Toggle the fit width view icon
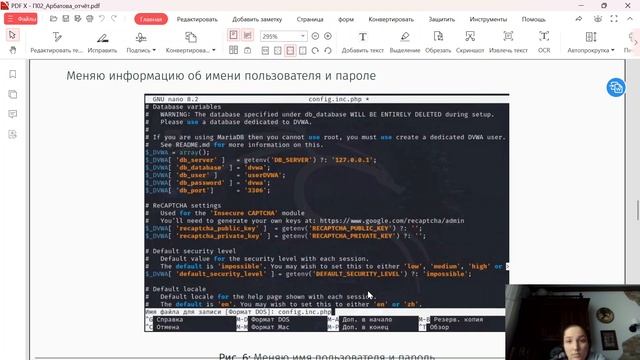The height and width of the screenshot is (360, 640). pyautogui.click(x=290, y=51)
